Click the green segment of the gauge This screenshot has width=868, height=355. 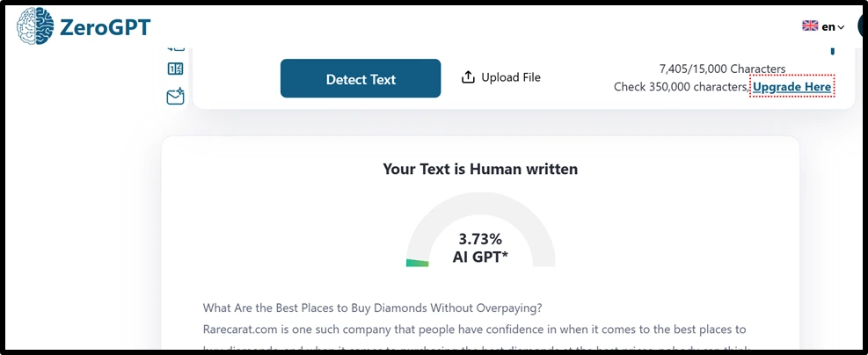(417, 262)
